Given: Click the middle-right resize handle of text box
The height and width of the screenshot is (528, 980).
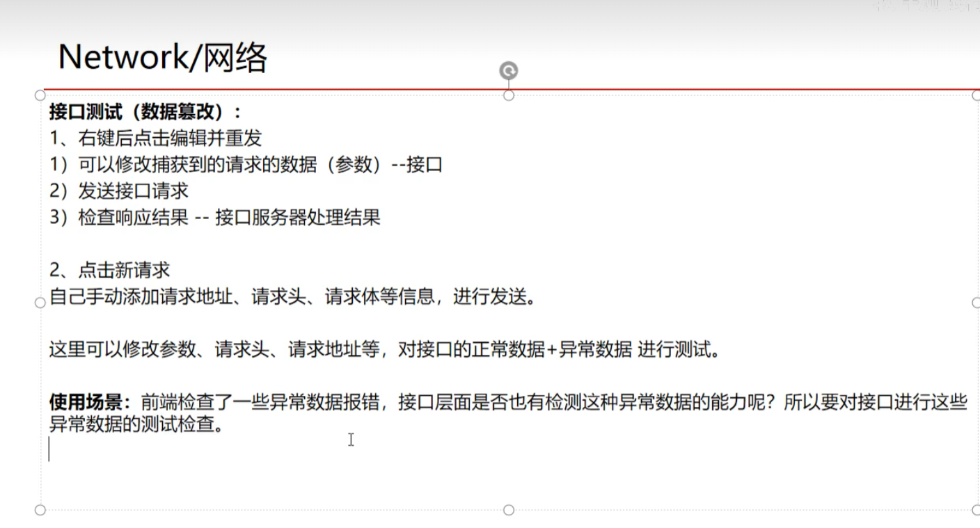Looking at the screenshot, I should coord(977,303).
